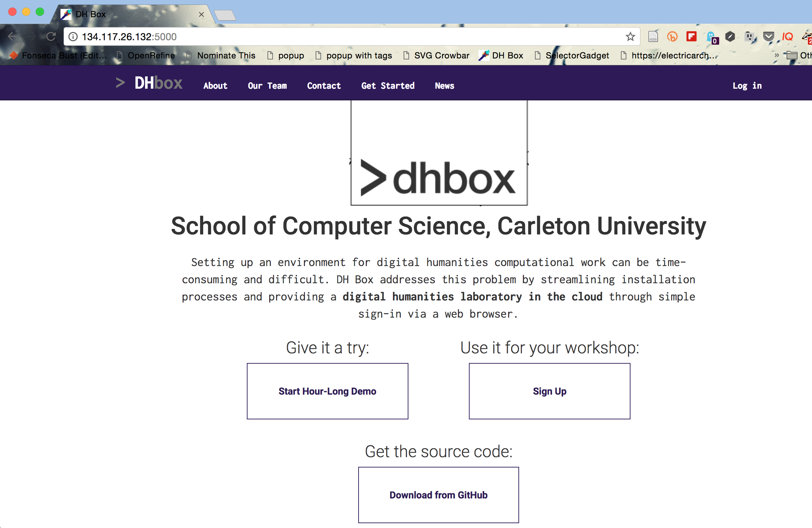Bookmark this page with the star icon
This screenshot has width=812, height=528.
pos(630,36)
